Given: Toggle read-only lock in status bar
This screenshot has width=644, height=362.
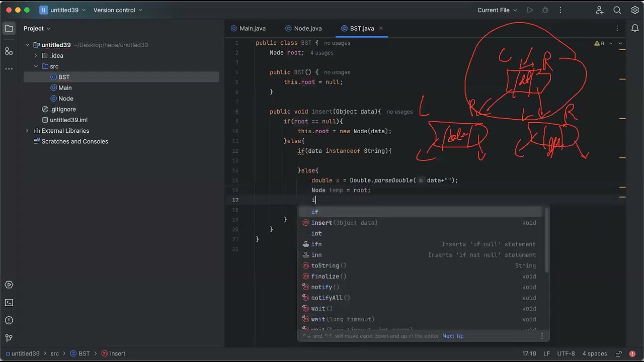Looking at the screenshot, I should (x=618, y=354).
